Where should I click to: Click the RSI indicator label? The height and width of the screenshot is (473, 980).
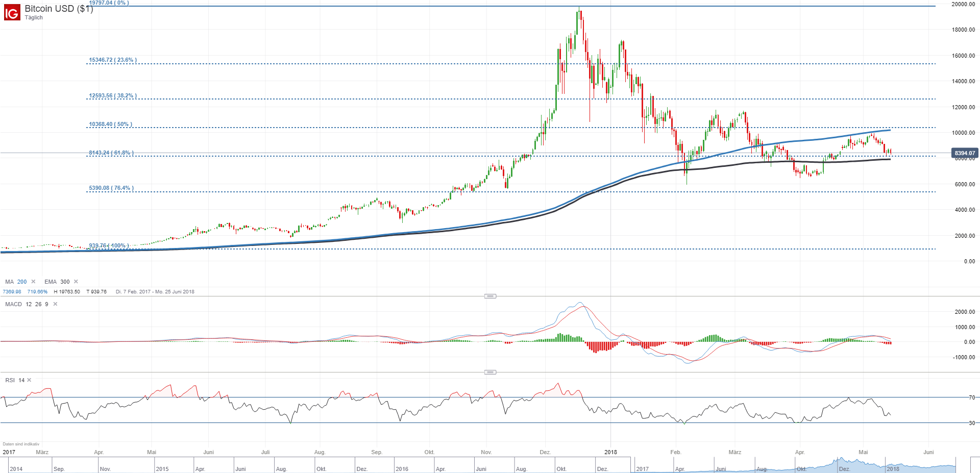(x=10, y=380)
